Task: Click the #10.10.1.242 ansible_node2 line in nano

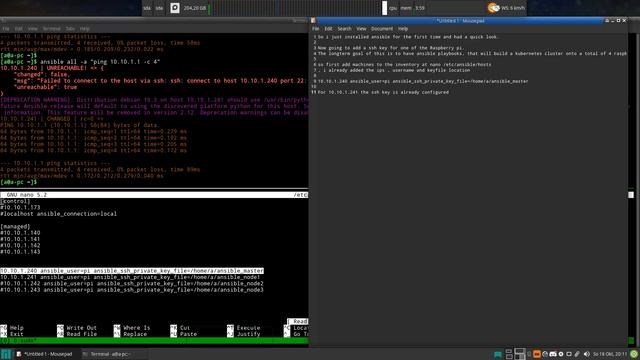Action: (x=132, y=283)
